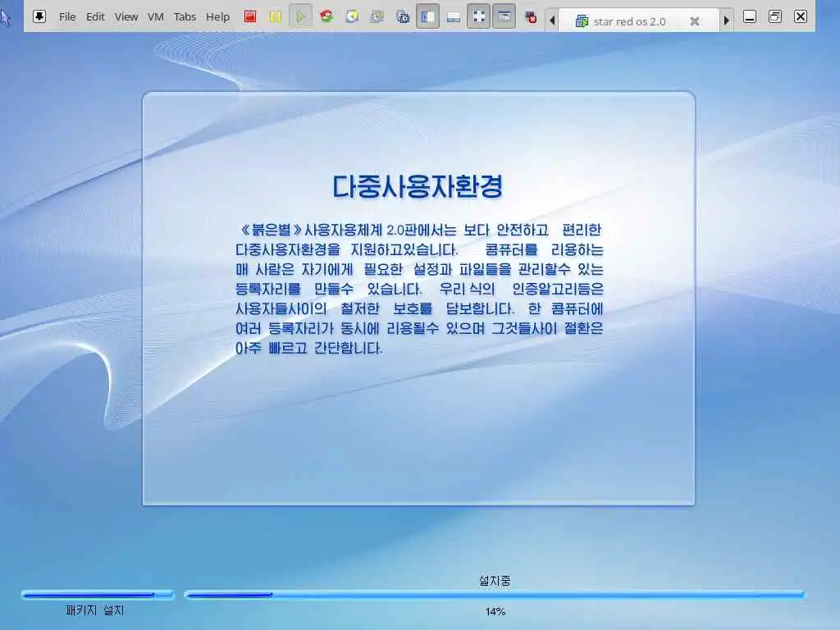Click the pin toolbar icon
Screen dimensions: 840x630
pos(39,16)
